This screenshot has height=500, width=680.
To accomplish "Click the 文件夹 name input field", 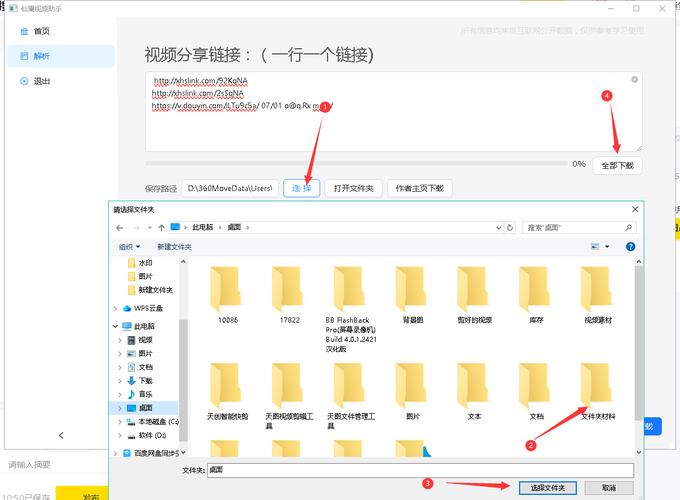I will (420, 470).
